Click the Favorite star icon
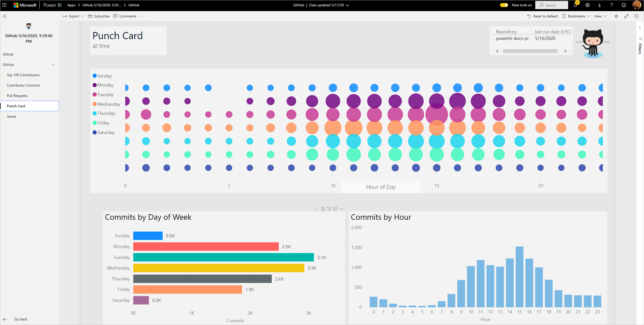This screenshot has height=325, width=644. (x=616, y=17)
